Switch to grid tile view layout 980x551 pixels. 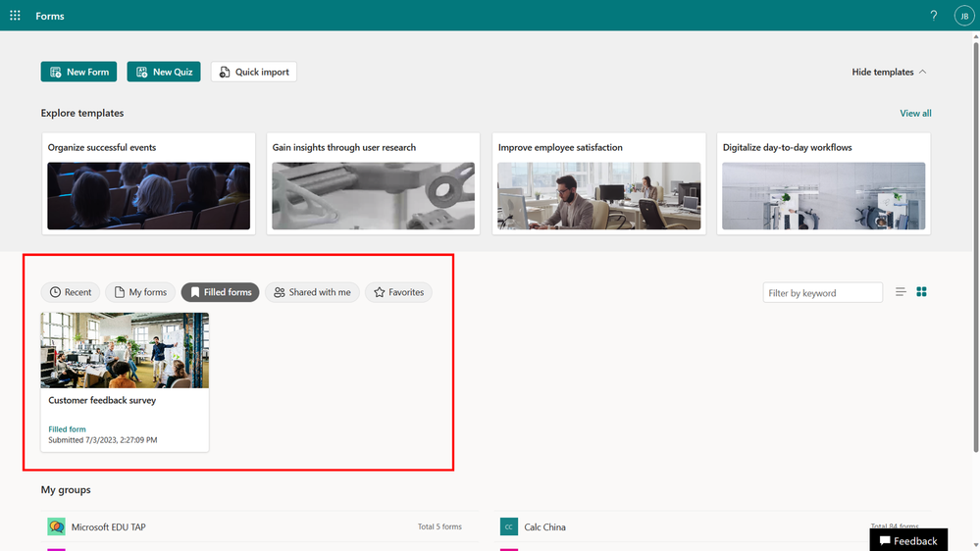coord(921,292)
